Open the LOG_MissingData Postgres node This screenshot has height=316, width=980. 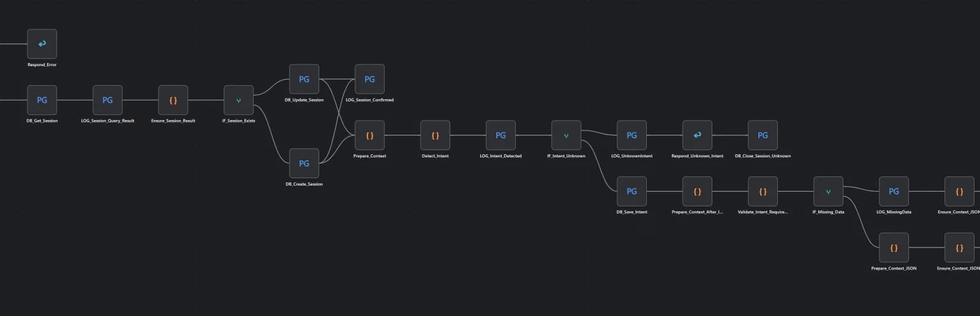point(894,192)
